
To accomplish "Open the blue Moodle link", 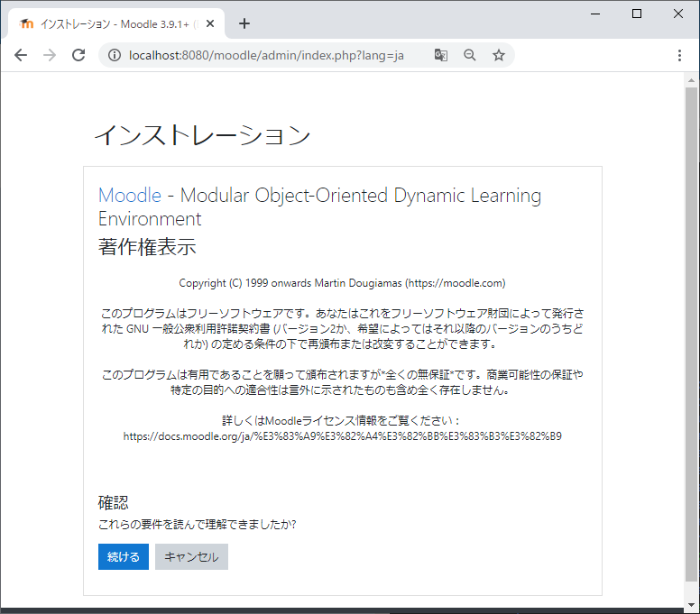I will coord(130,196).
